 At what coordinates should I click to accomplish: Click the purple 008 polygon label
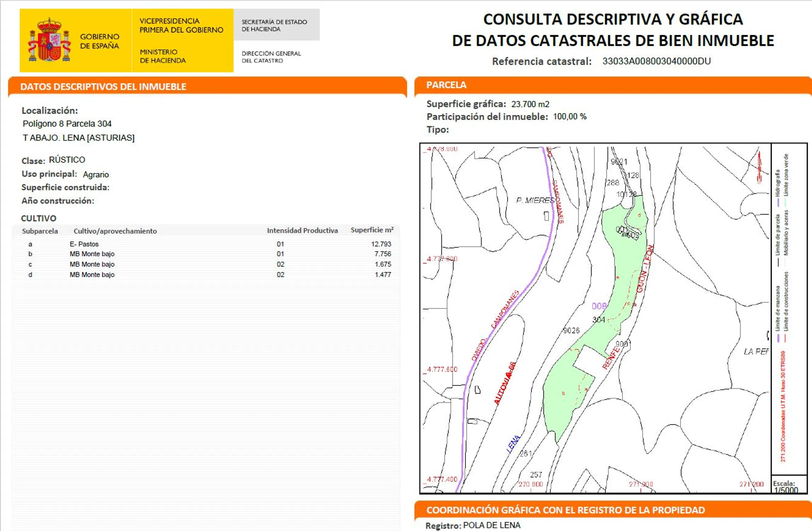click(x=599, y=306)
